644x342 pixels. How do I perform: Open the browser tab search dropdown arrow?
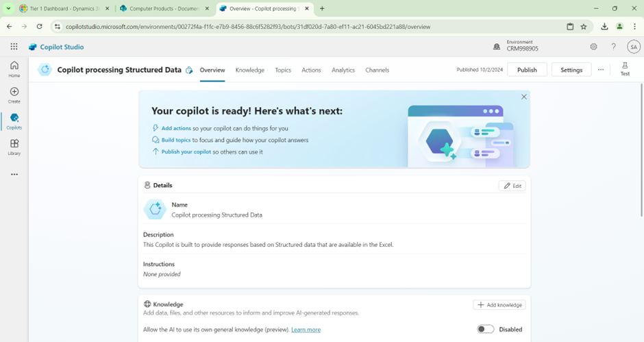(x=8, y=8)
